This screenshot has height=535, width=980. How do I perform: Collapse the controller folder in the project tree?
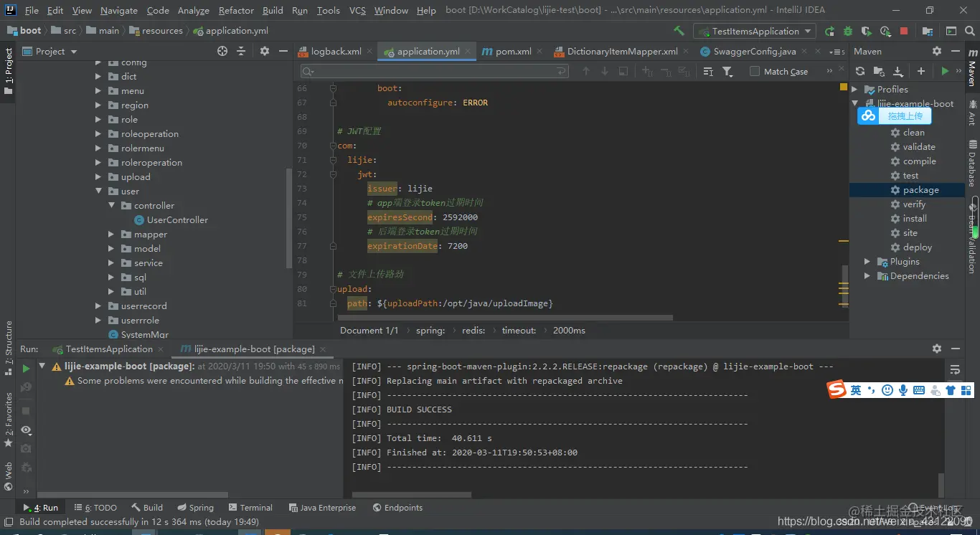[x=111, y=206]
